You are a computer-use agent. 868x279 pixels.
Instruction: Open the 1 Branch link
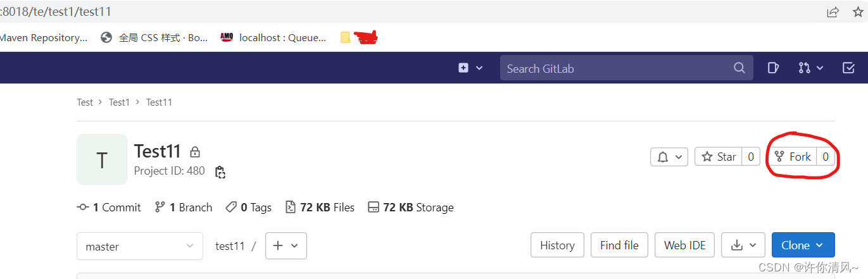point(184,207)
